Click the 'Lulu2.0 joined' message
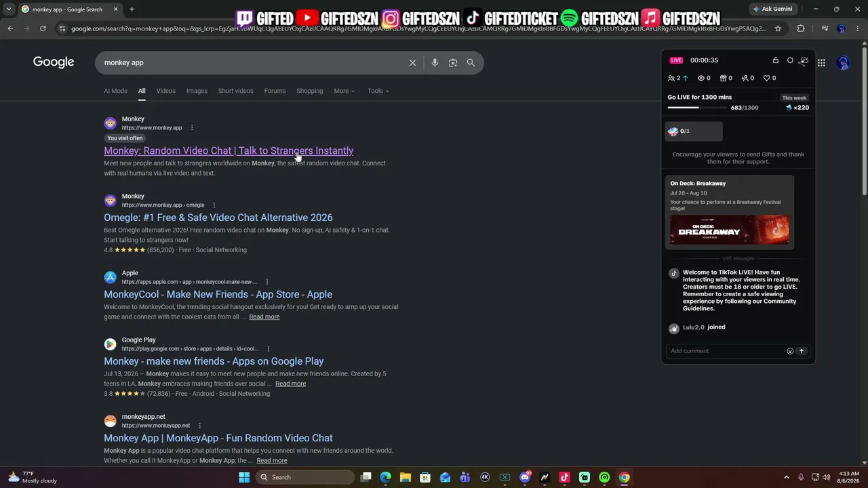The height and width of the screenshot is (488, 868). (x=704, y=327)
